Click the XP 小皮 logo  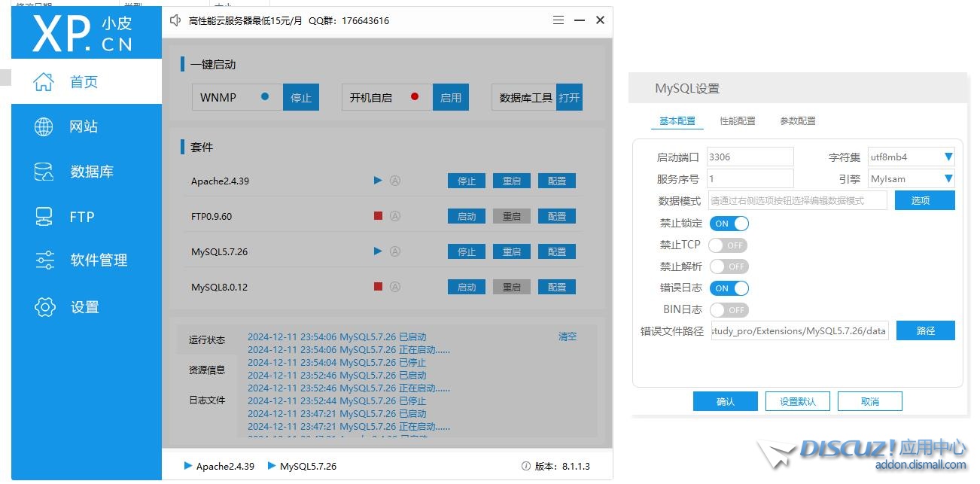pyautogui.click(x=83, y=34)
